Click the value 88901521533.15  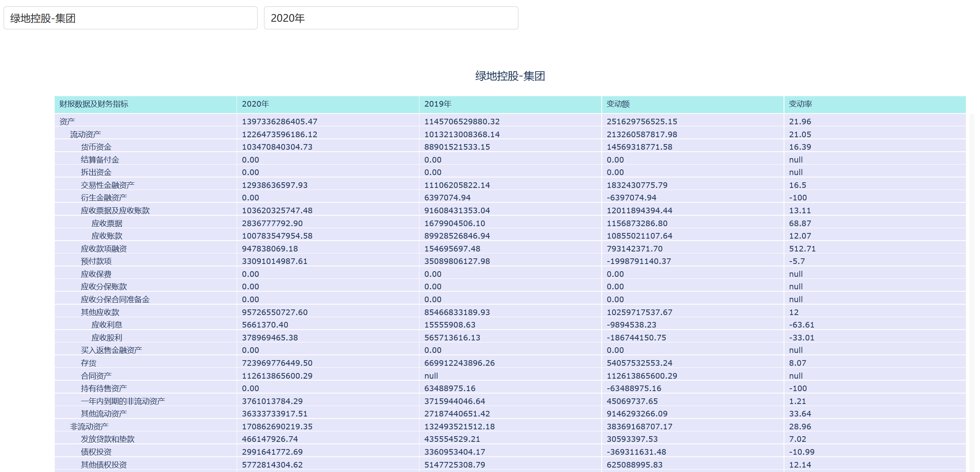(457, 147)
